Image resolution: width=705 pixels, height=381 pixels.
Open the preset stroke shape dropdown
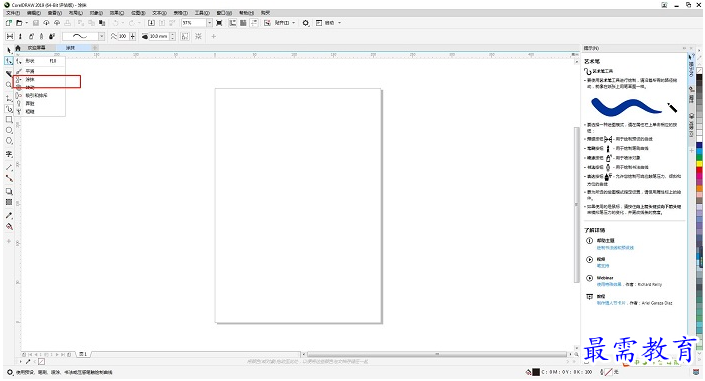102,36
